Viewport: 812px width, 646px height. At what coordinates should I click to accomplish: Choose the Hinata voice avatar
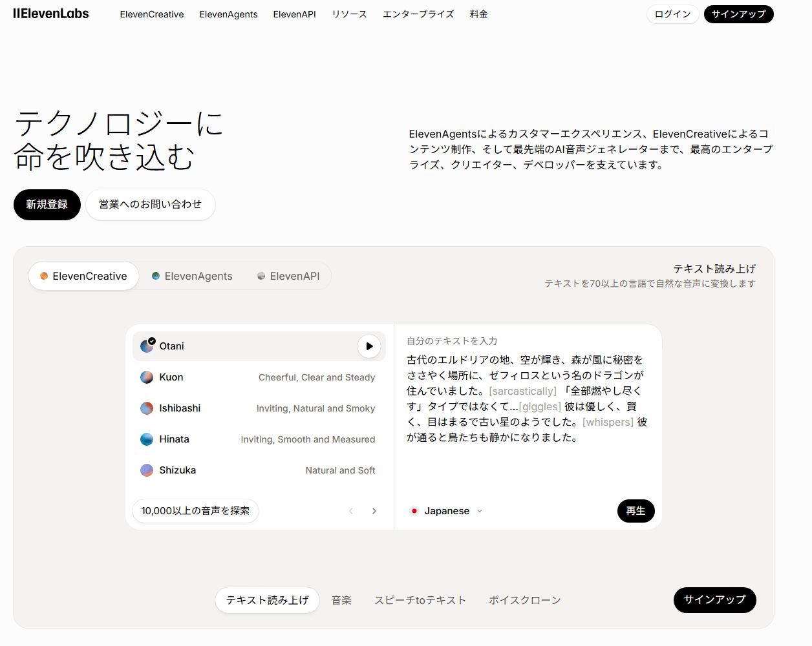tap(147, 439)
